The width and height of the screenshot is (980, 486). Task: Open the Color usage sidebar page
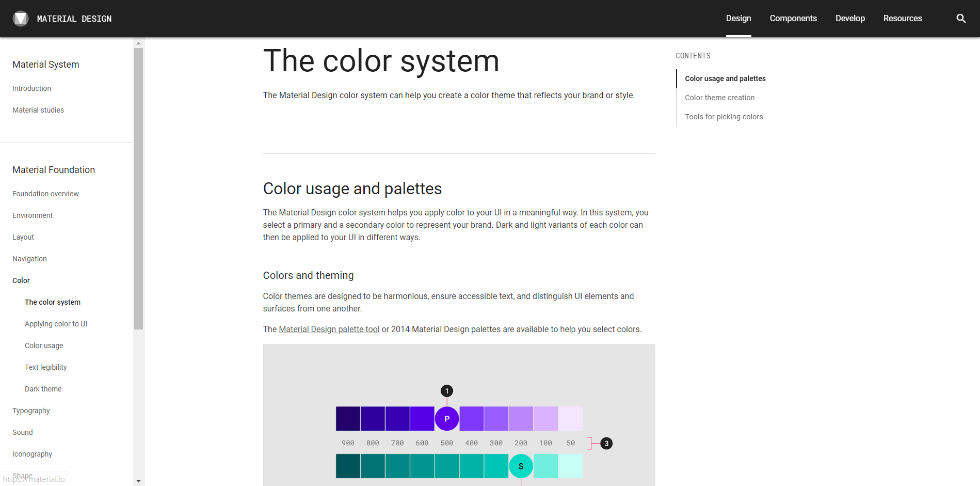coord(44,346)
